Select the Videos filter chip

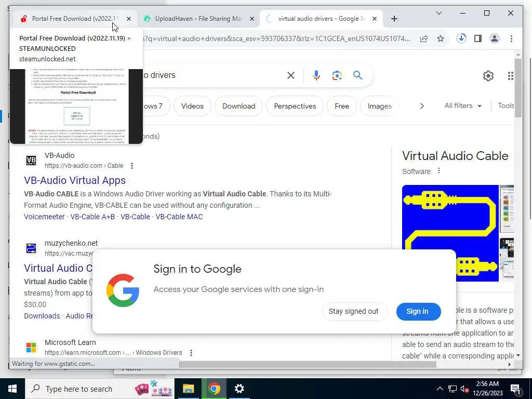tap(192, 106)
